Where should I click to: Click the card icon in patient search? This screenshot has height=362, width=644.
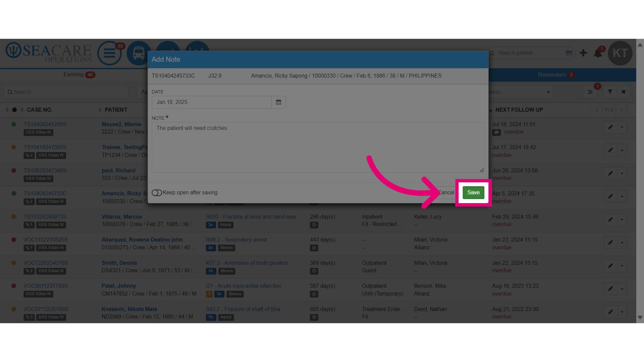(x=569, y=53)
